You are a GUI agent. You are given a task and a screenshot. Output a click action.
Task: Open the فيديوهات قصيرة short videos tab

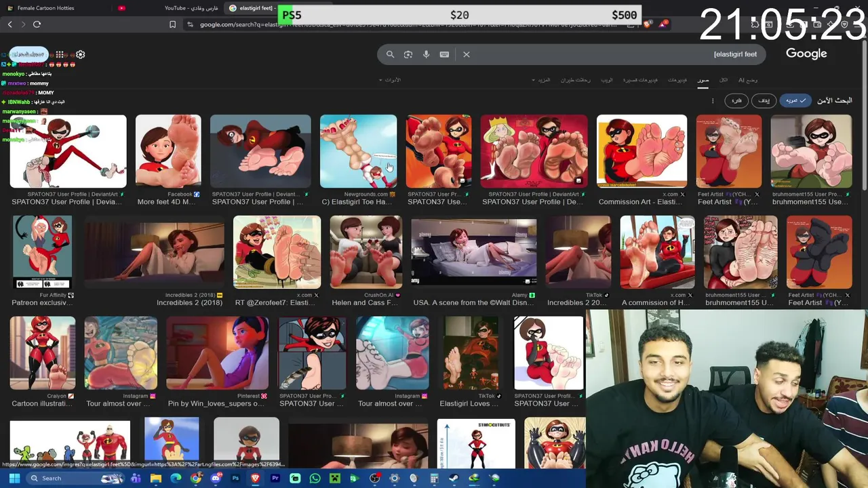coord(640,80)
